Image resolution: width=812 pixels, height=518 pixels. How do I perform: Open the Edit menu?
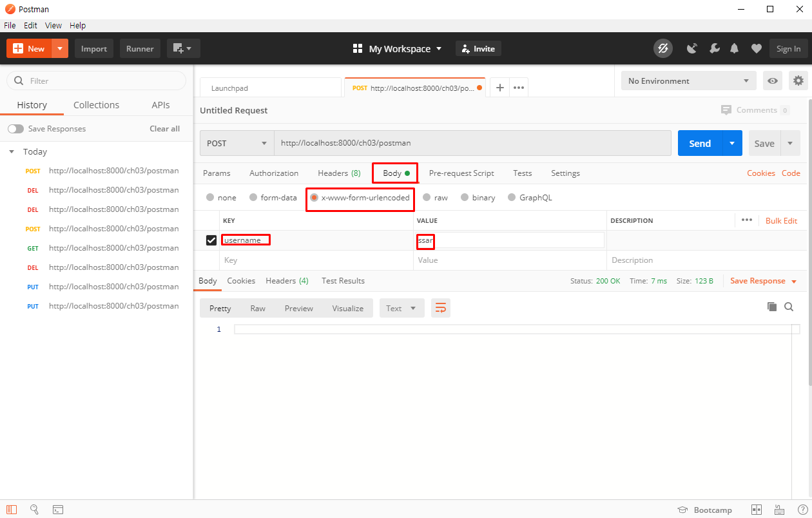tap(30, 25)
